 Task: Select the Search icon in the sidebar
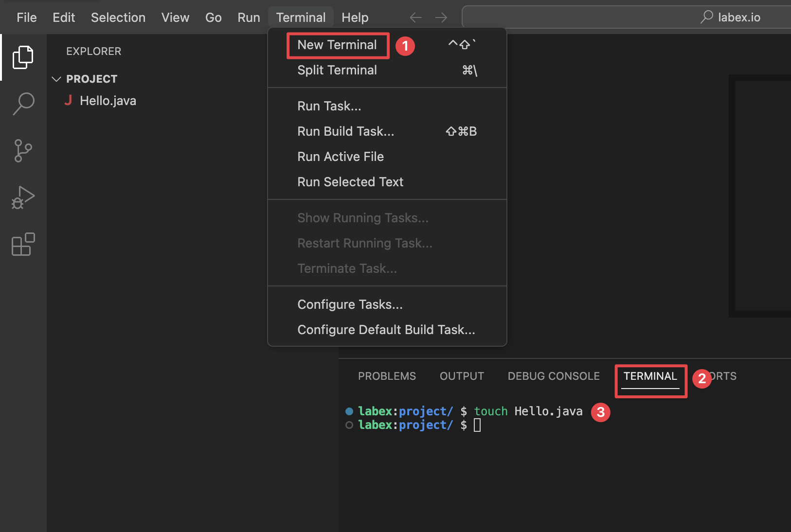coord(23,104)
